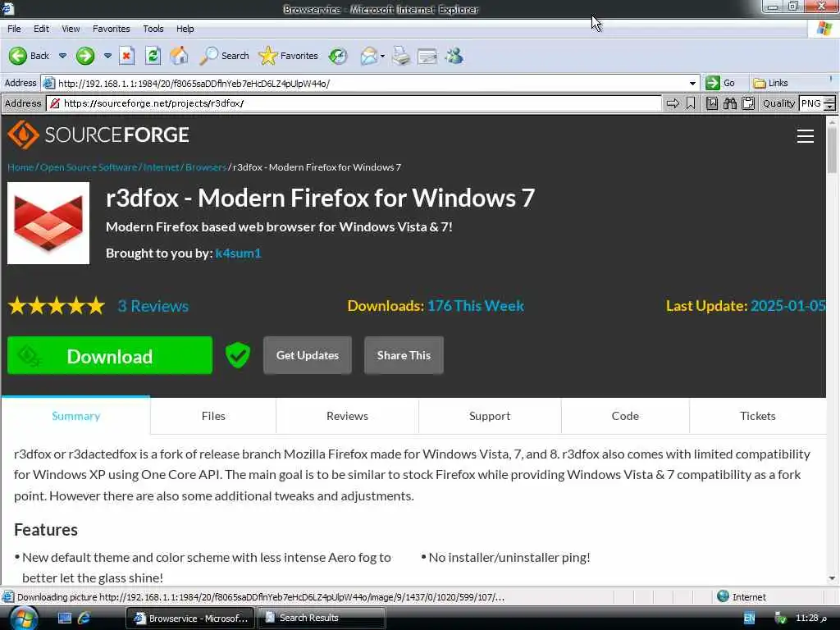Switch to the Tickets tab
This screenshot has height=630, width=840.
(x=757, y=416)
